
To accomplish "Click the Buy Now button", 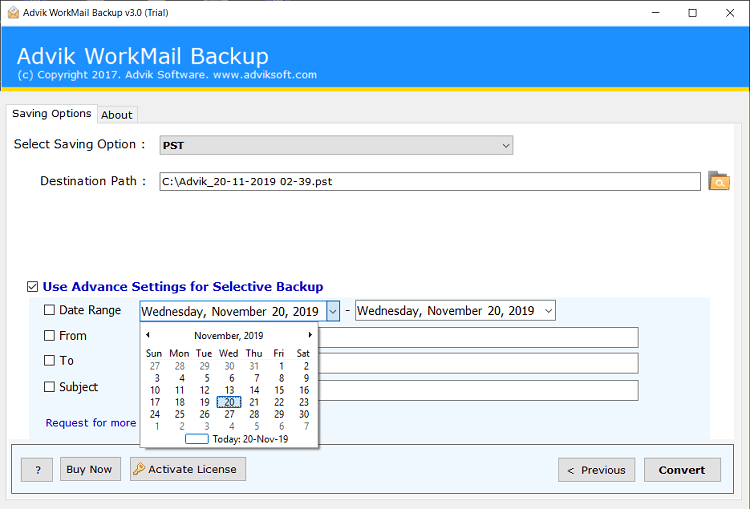I will click(x=90, y=469).
